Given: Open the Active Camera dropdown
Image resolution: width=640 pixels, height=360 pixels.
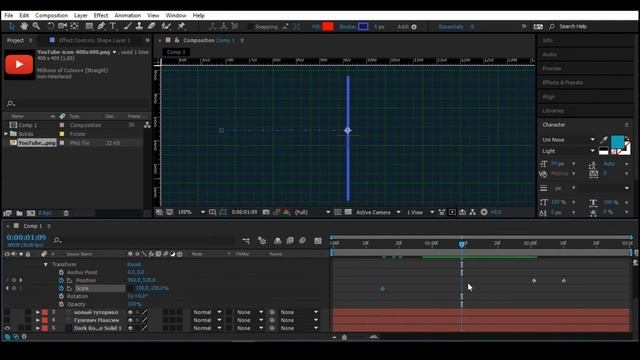Looking at the screenshot, I should (378, 212).
